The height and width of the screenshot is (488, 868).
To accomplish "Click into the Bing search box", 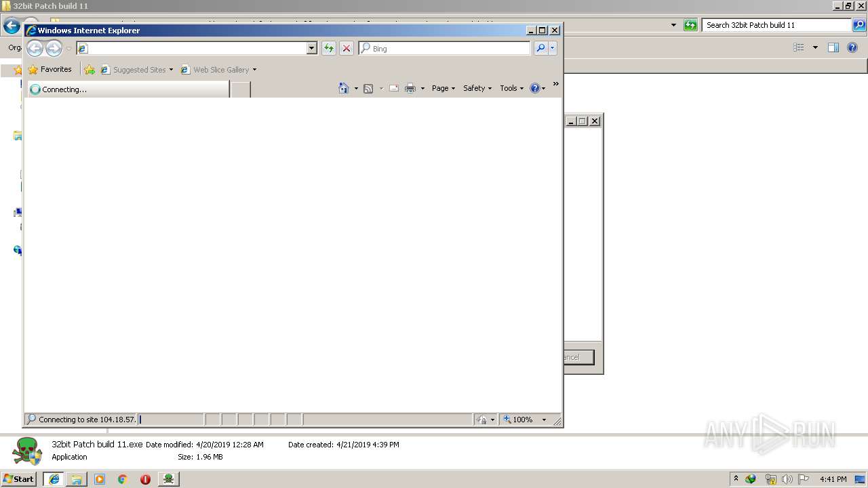I will 445,48.
